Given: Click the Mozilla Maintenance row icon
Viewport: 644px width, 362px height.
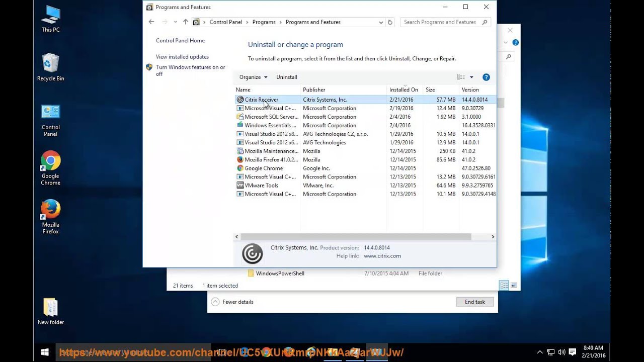Looking at the screenshot, I should (240, 151).
